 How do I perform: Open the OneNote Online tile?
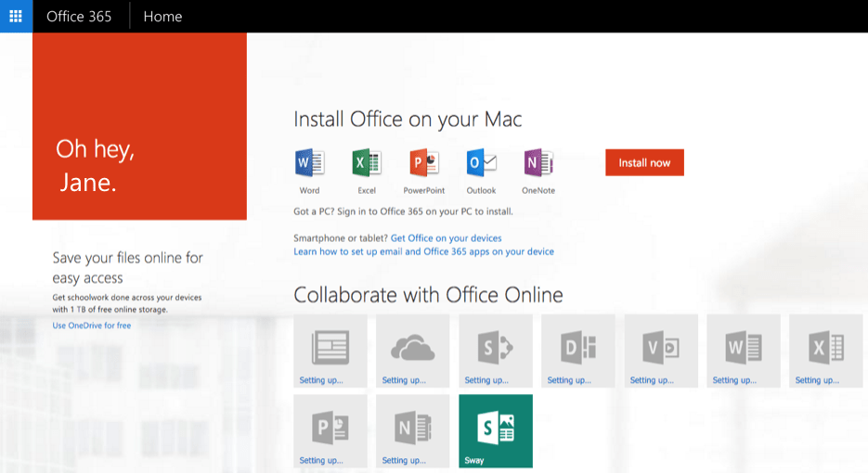point(412,431)
